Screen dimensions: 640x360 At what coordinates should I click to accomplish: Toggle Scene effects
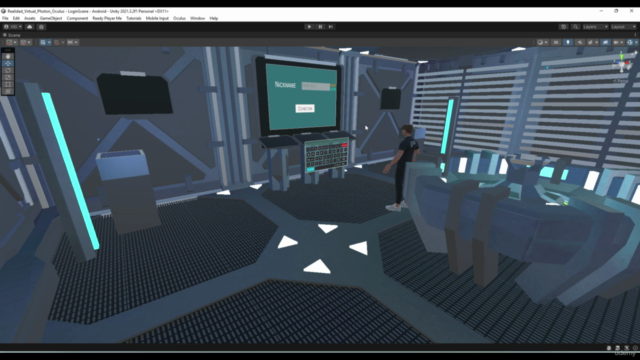coord(590,42)
